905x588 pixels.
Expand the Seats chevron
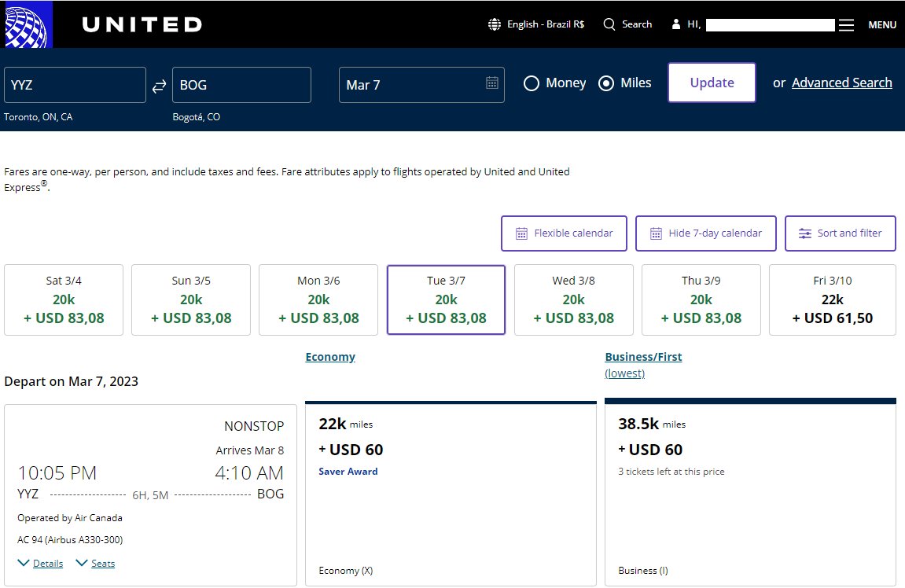point(82,563)
